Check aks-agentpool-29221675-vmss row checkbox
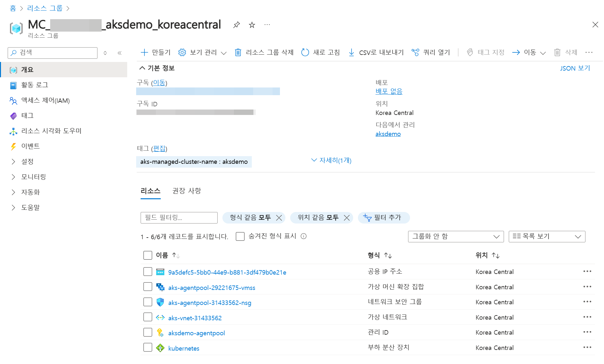 click(148, 287)
